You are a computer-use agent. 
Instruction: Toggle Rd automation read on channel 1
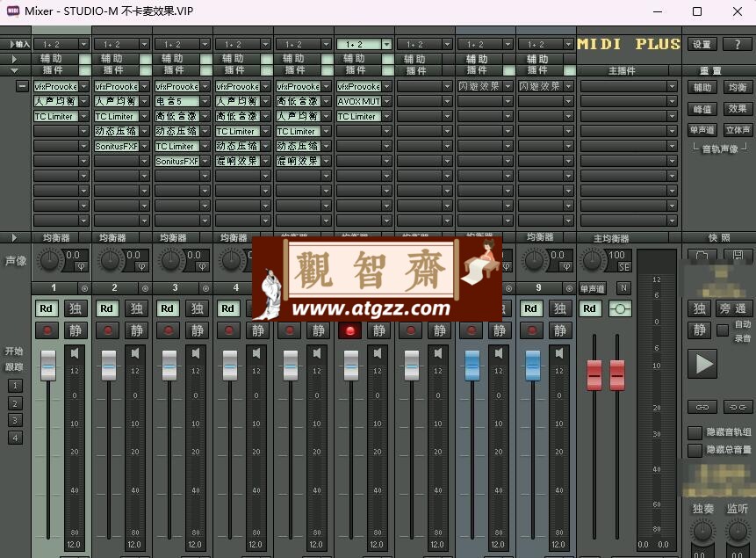pos(47,308)
